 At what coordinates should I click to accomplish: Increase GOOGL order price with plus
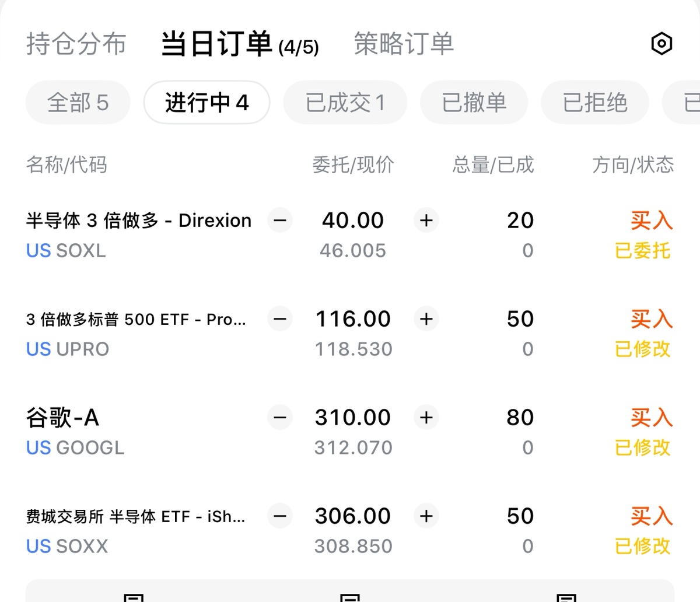(x=426, y=418)
